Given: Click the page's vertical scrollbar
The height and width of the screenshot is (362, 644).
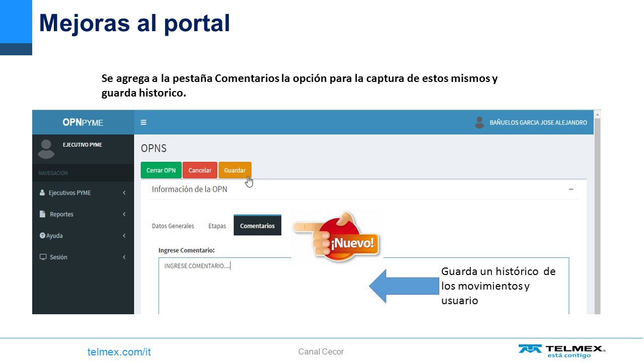Looking at the screenshot, I should click(x=598, y=212).
